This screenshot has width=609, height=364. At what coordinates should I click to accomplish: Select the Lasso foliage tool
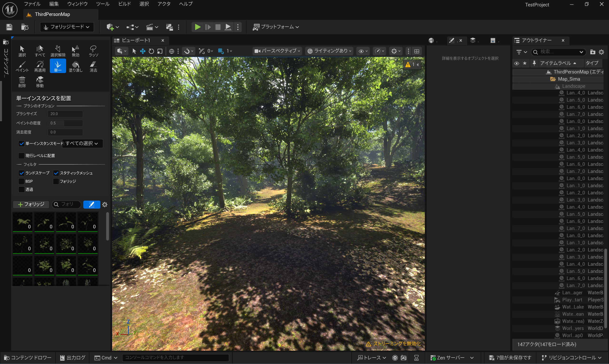(93, 51)
